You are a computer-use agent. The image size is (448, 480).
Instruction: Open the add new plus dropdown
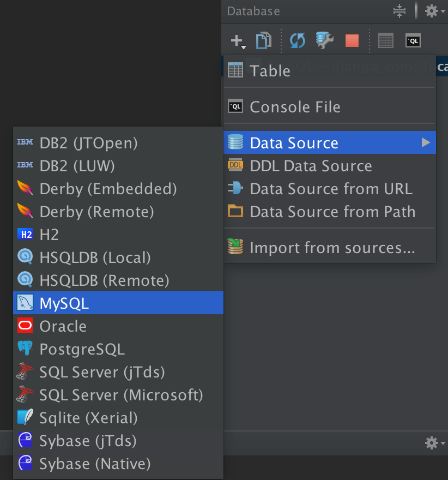(x=238, y=41)
